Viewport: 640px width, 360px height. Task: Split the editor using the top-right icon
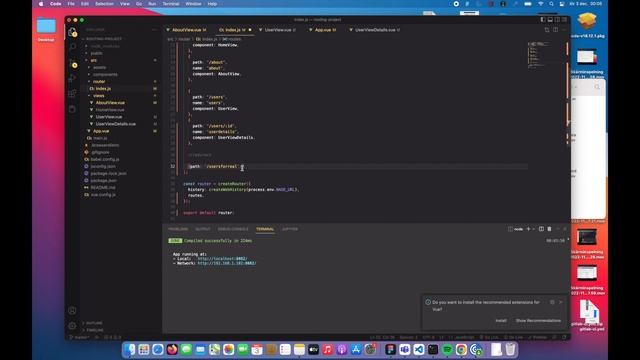(556, 30)
